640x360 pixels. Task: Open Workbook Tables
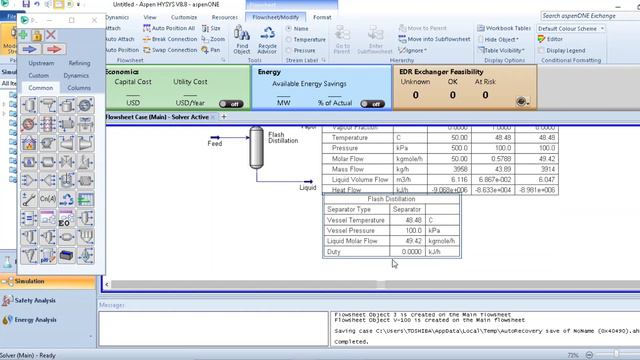tap(504, 28)
